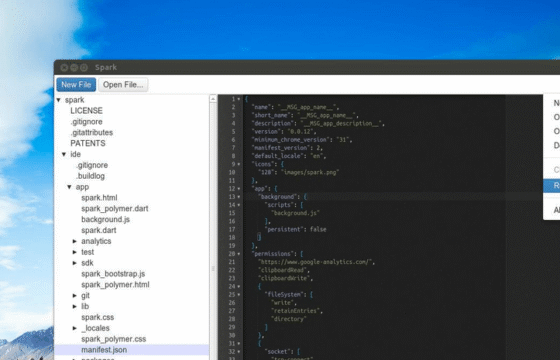Fold code at line 12 app block
This screenshot has height=360, width=560.
239,189
